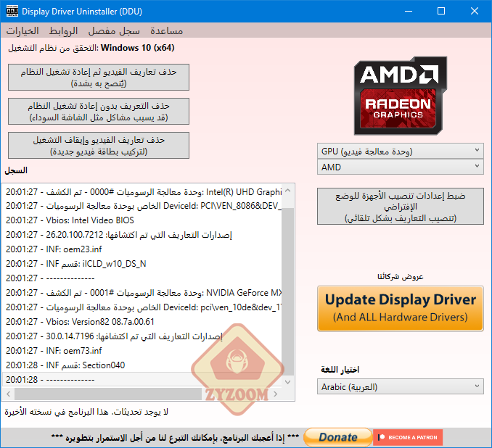Select the log line 'Vbios: Intel Video BIOS'
This screenshot has height=448, width=492.
pos(142,220)
